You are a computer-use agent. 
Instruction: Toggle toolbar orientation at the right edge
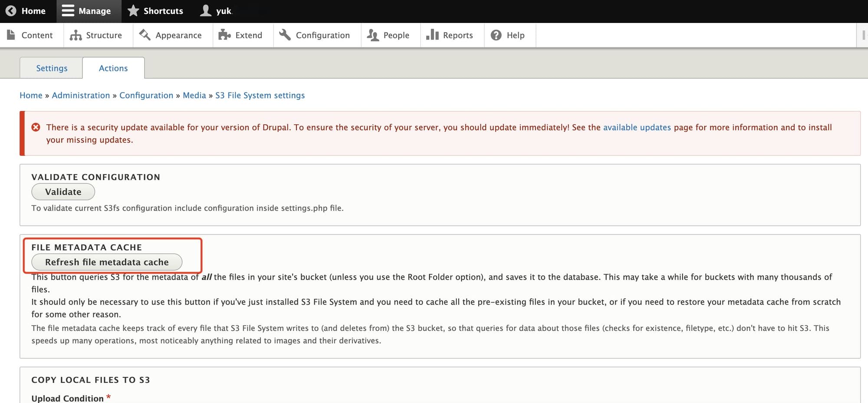point(863,35)
